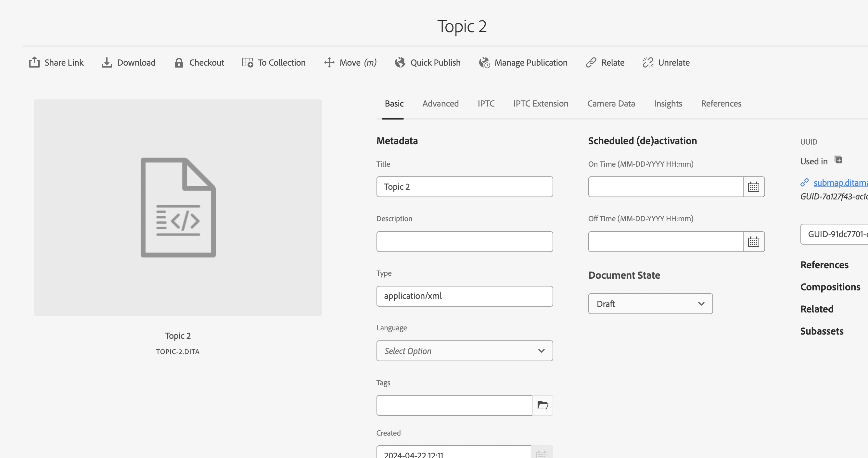Switch to the Advanced tab

(x=440, y=104)
